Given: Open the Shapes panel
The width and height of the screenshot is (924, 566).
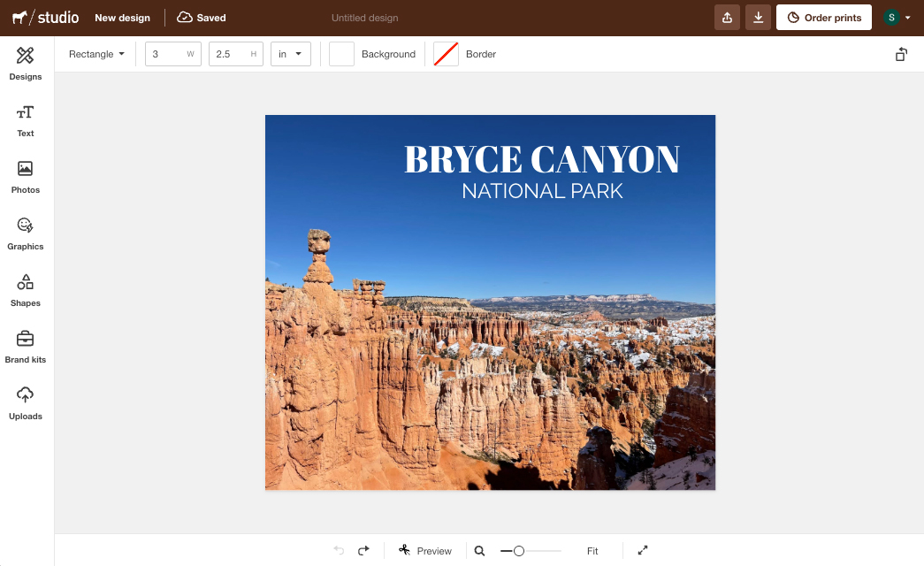Looking at the screenshot, I should (25, 289).
